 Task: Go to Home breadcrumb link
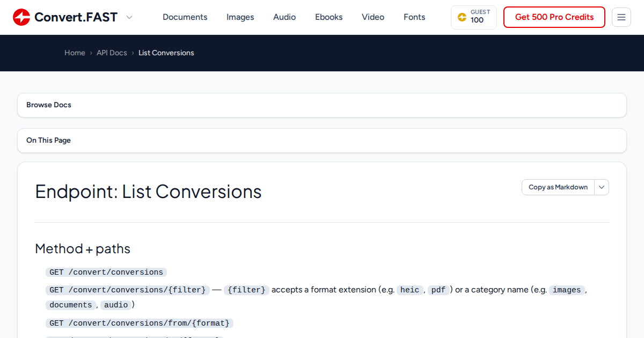[75, 53]
